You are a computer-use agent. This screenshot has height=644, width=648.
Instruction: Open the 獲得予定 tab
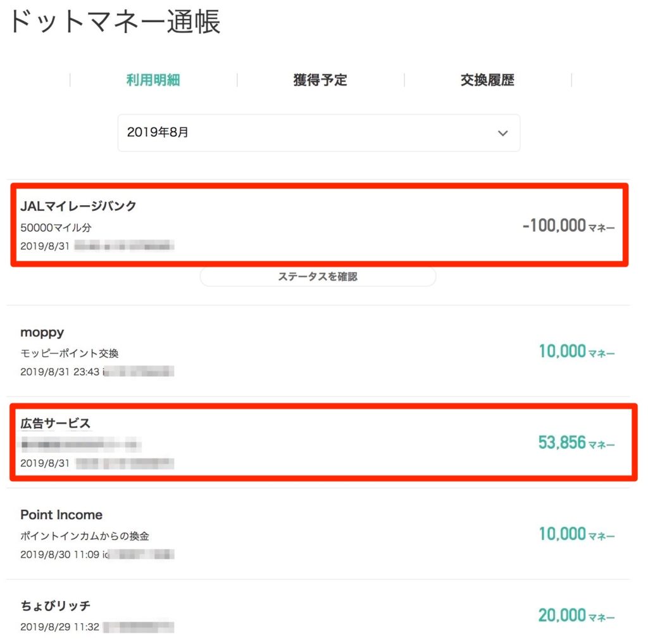click(320, 80)
